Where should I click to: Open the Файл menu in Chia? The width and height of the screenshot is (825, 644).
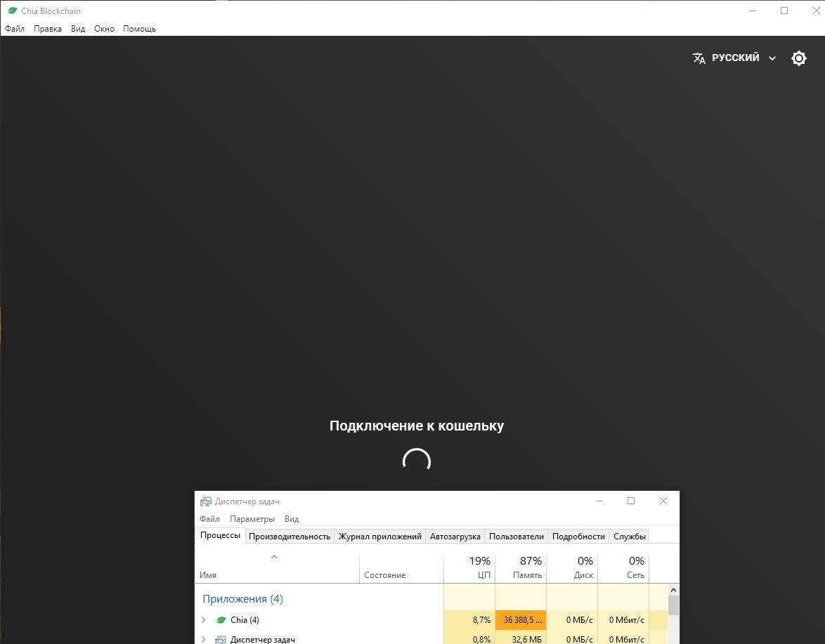tap(15, 28)
